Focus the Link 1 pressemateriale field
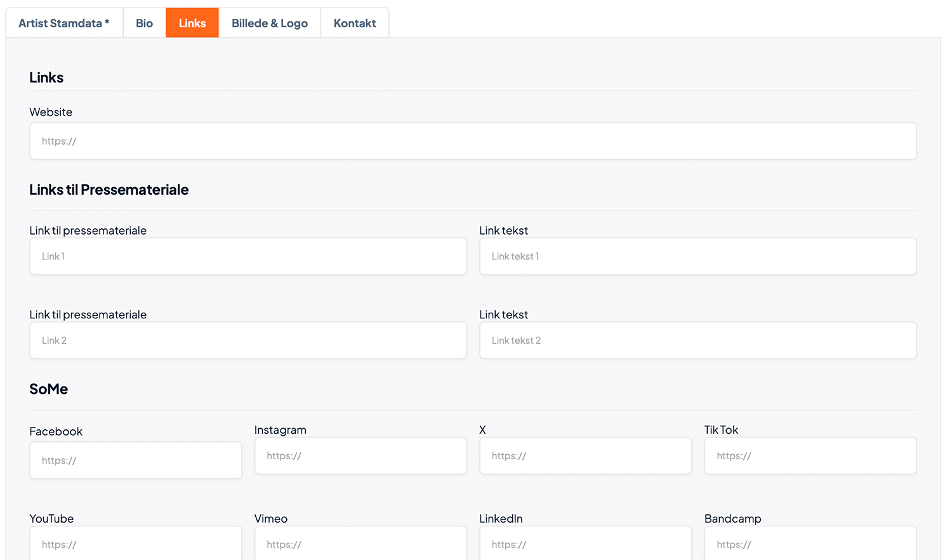952x560 pixels. (x=248, y=256)
